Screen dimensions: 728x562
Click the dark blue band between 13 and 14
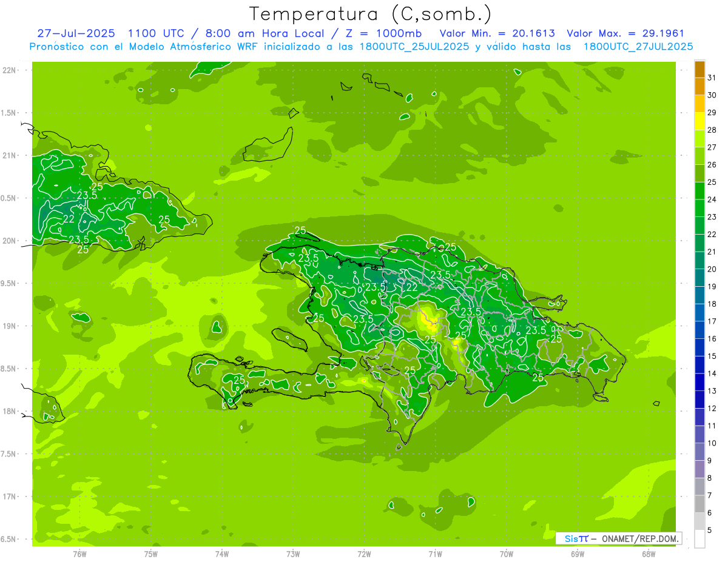699,382
